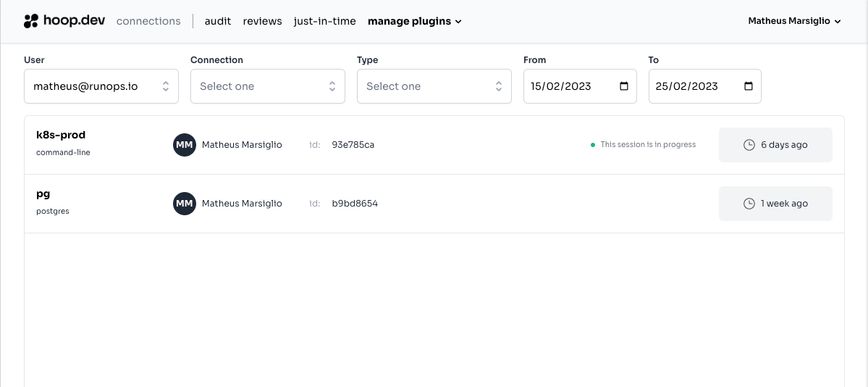This screenshot has width=868, height=387.
Task: Navigate to reviews section
Action: [x=262, y=21]
